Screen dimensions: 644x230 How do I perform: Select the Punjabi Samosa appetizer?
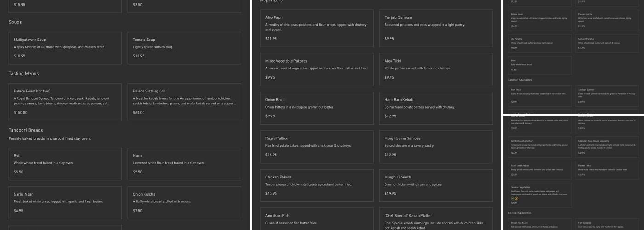(436, 29)
